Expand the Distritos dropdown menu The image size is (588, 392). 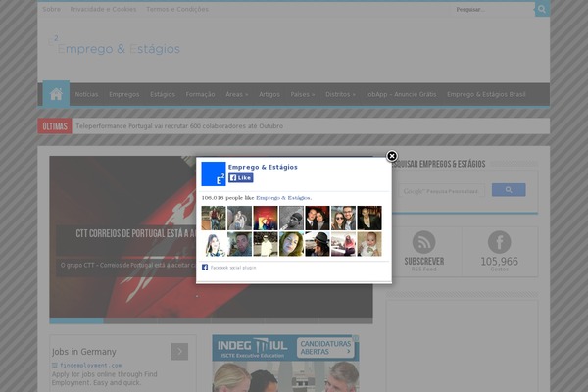pyautogui.click(x=340, y=94)
